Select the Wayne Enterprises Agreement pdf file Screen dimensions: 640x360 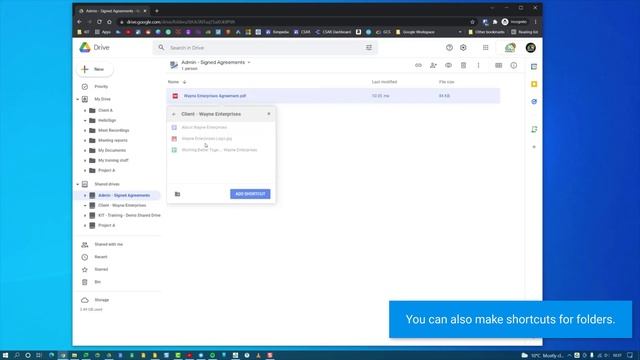[333, 96]
